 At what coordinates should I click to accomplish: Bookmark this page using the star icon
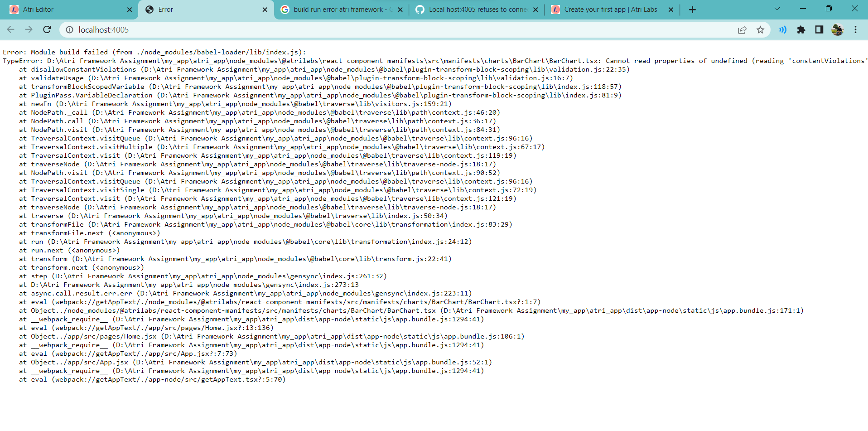(x=761, y=30)
